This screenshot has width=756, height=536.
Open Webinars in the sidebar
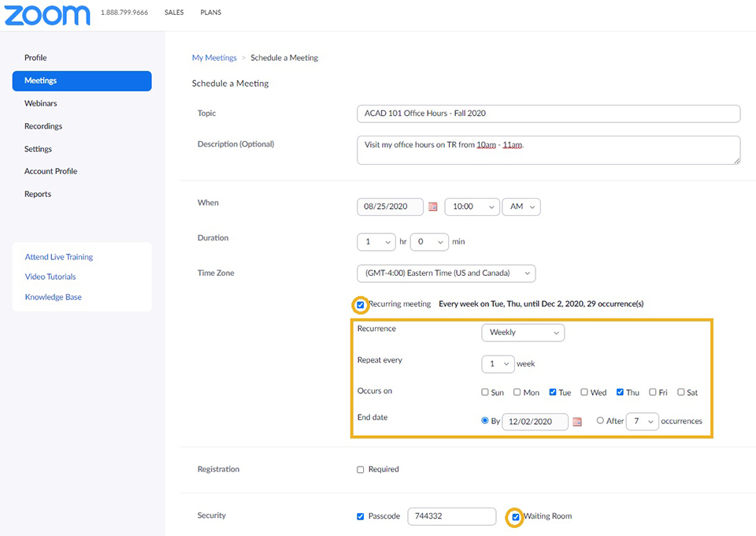tap(40, 103)
